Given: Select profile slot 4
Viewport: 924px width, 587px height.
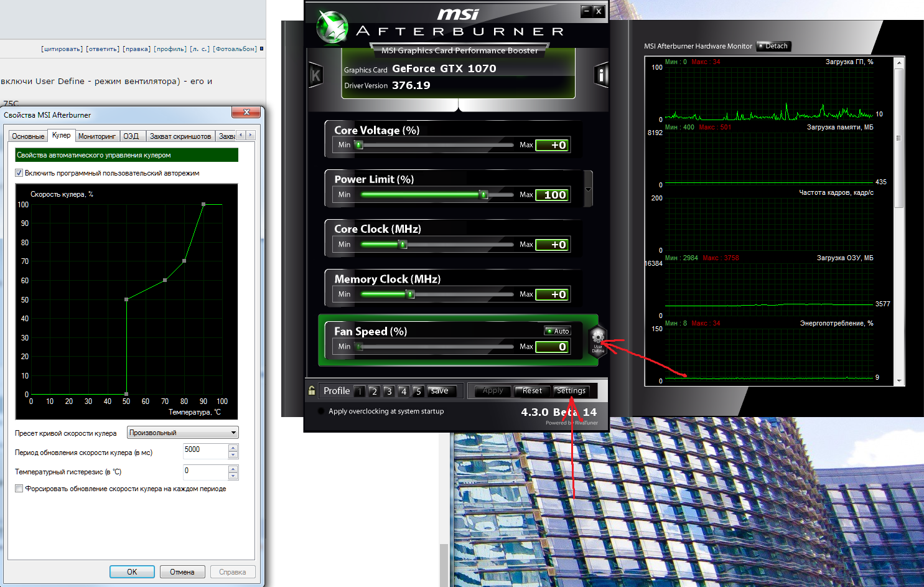Looking at the screenshot, I should tap(403, 391).
